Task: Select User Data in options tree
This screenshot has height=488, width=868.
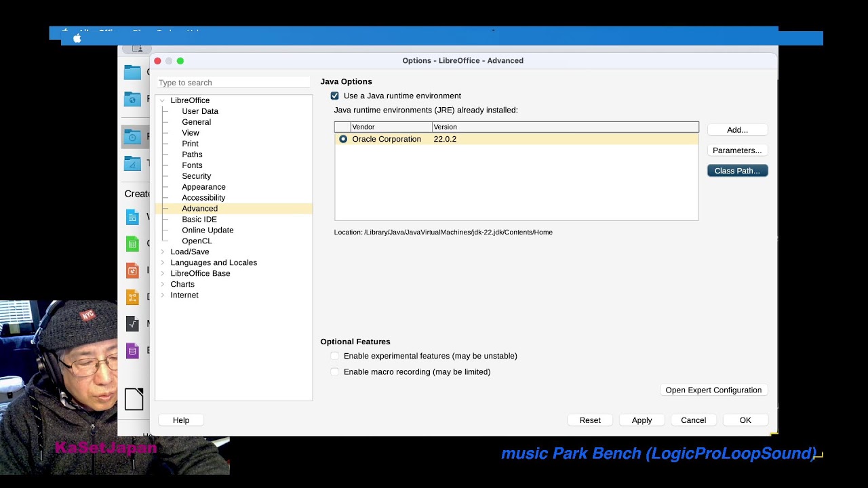Action: (200, 111)
